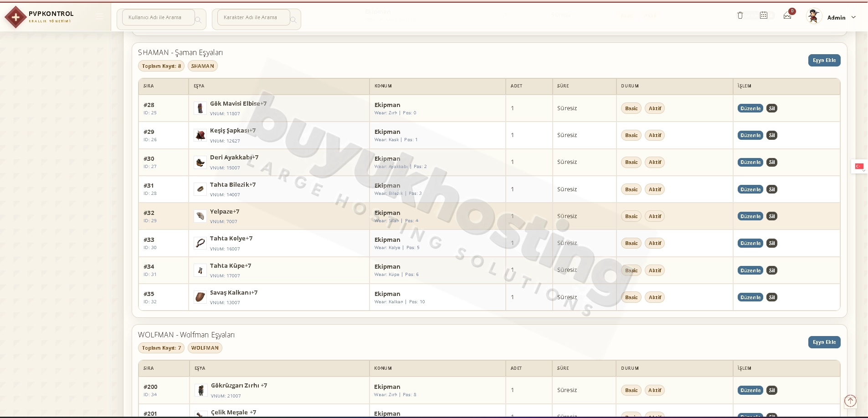Click the Tahta Kolye item icon
Viewport: 868px width, 418px height.
tap(200, 243)
